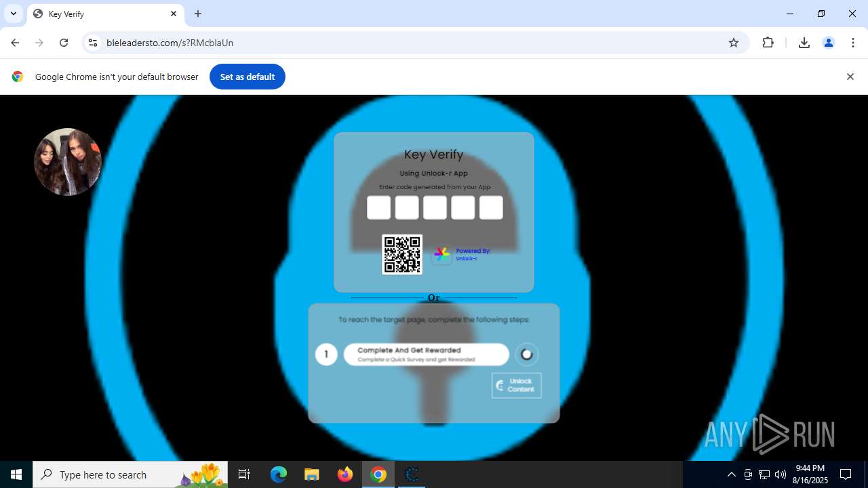Click the step 1 number circle
The height and width of the screenshot is (488, 868).
(x=326, y=354)
